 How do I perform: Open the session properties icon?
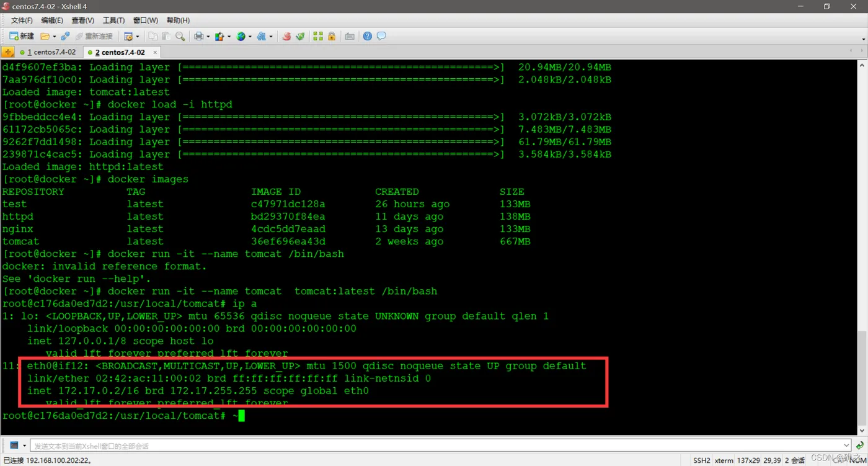128,37
